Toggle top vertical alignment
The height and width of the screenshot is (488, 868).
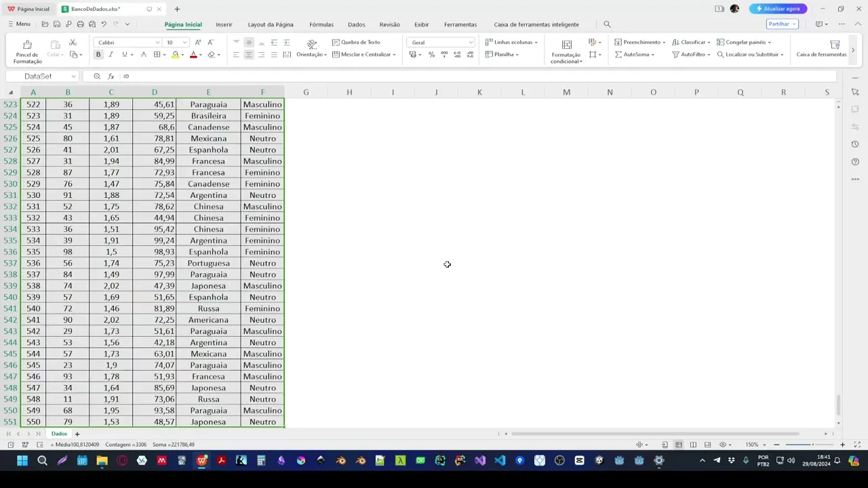tap(236, 42)
